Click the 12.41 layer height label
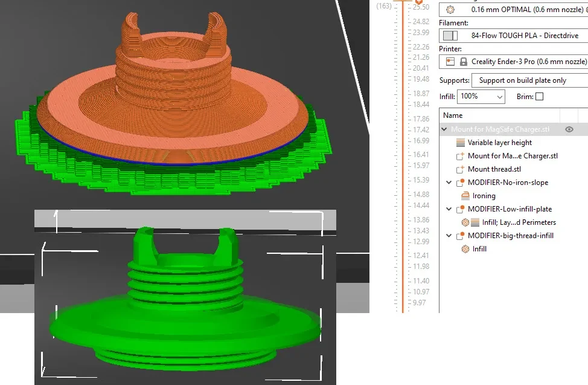 click(x=421, y=256)
